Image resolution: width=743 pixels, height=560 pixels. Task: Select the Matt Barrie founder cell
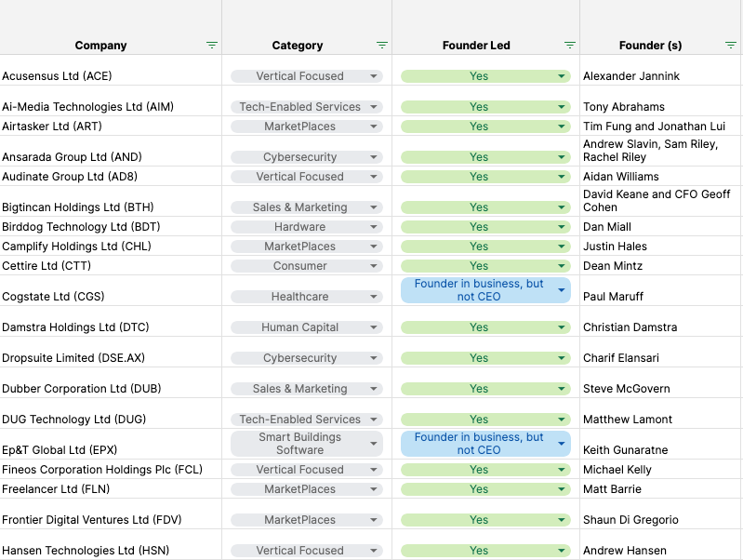coord(661,488)
